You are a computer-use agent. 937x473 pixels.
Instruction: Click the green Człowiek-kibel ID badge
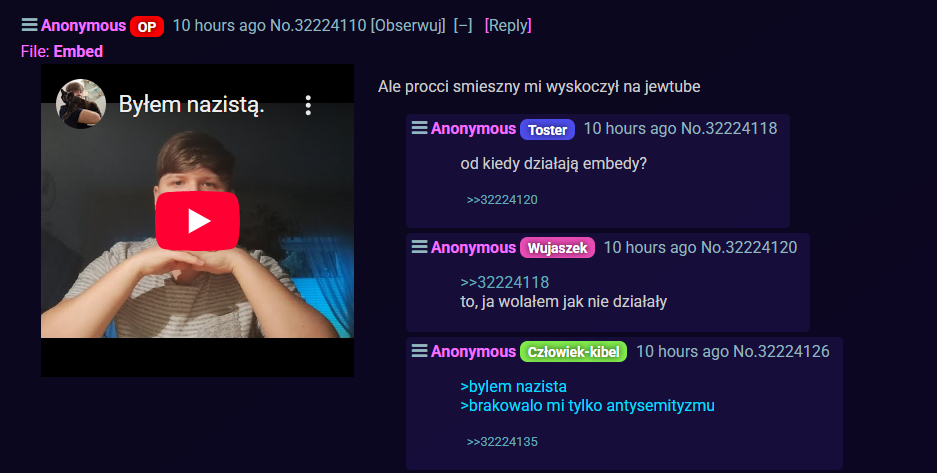(574, 352)
